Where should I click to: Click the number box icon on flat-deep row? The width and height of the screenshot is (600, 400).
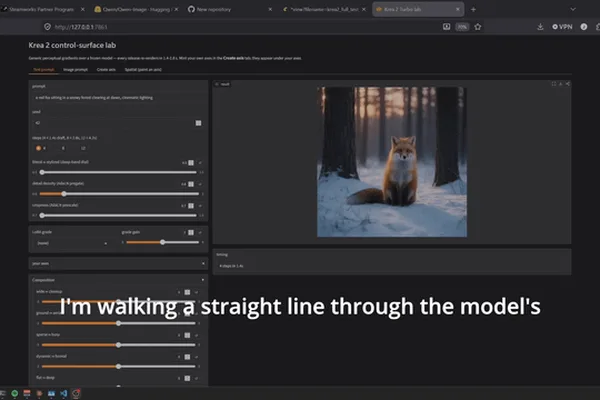point(187,378)
